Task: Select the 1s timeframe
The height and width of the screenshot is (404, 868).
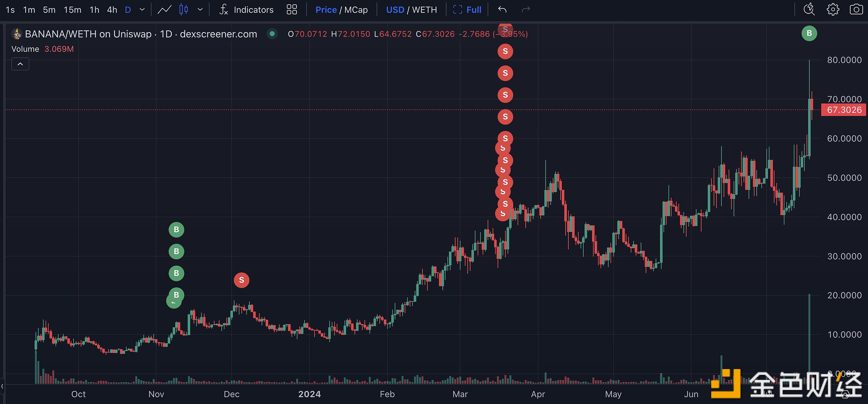Action: pos(11,10)
